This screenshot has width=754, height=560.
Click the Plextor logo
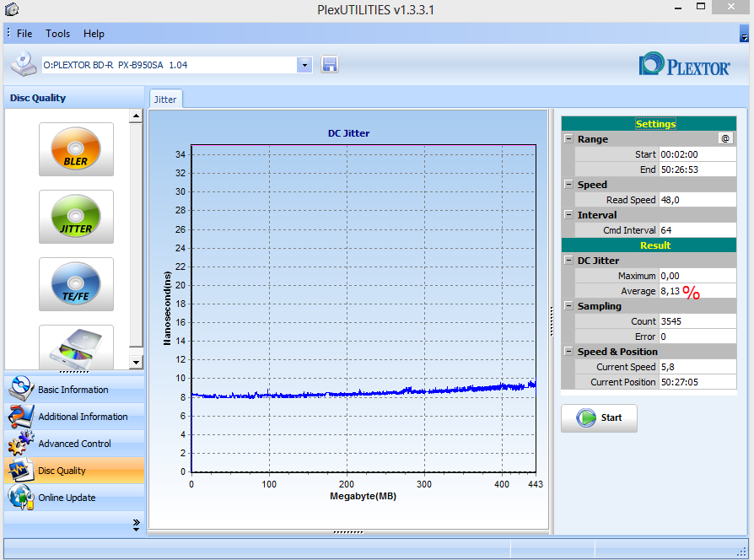pyautogui.click(x=684, y=64)
